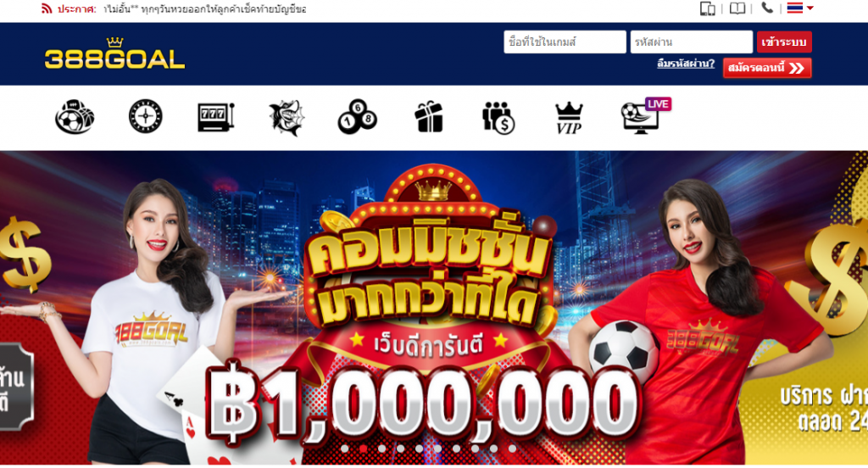
Task: Open the casino roulette icon
Action: tap(145, 116)
